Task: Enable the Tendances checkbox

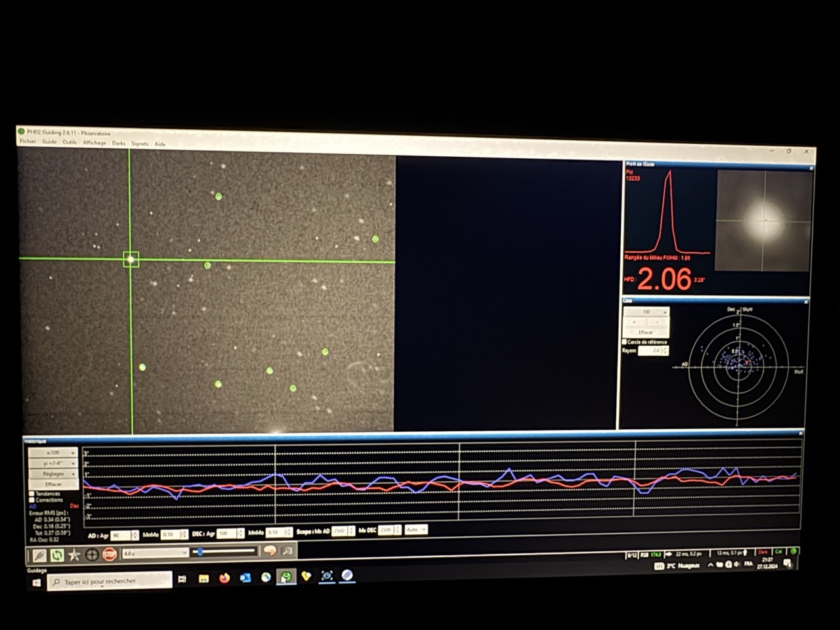Action: coord(31,493)
